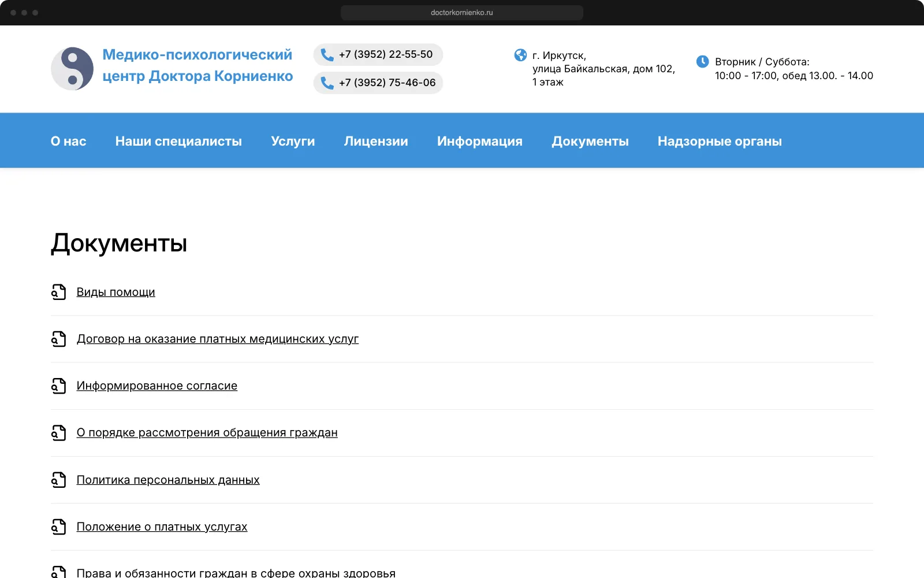The width and height of the screenshot is (924, 578).
Task: Open the Политика персональных данных link
Action: click(168, 480)
